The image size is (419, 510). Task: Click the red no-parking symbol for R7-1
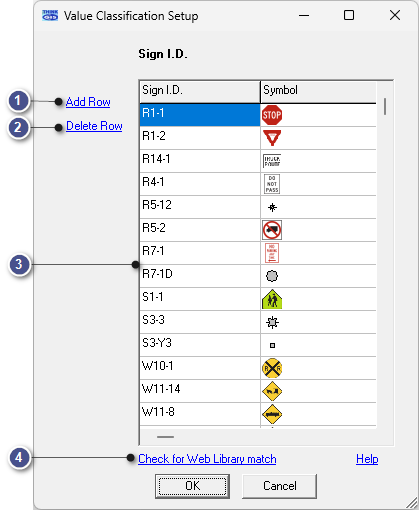coord(272,253)
